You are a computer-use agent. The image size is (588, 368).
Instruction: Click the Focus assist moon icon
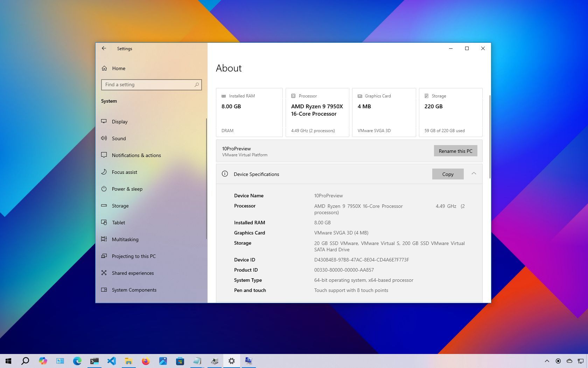(104, 172)
